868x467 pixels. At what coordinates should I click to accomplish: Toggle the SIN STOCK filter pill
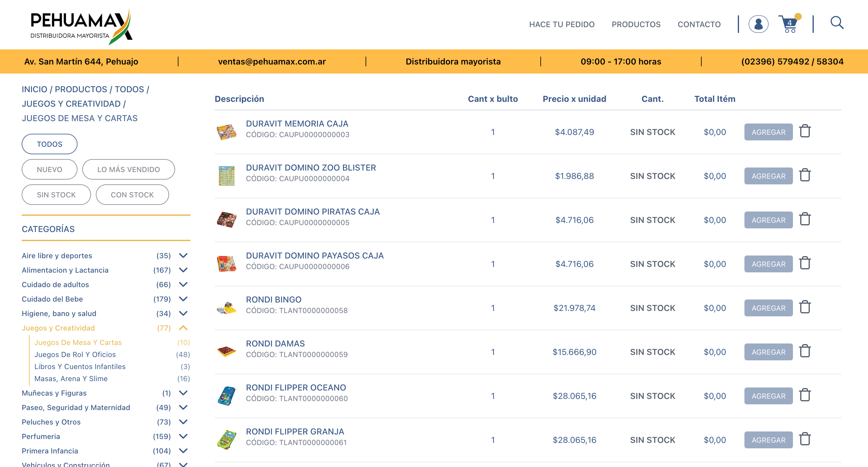(56, 195)
